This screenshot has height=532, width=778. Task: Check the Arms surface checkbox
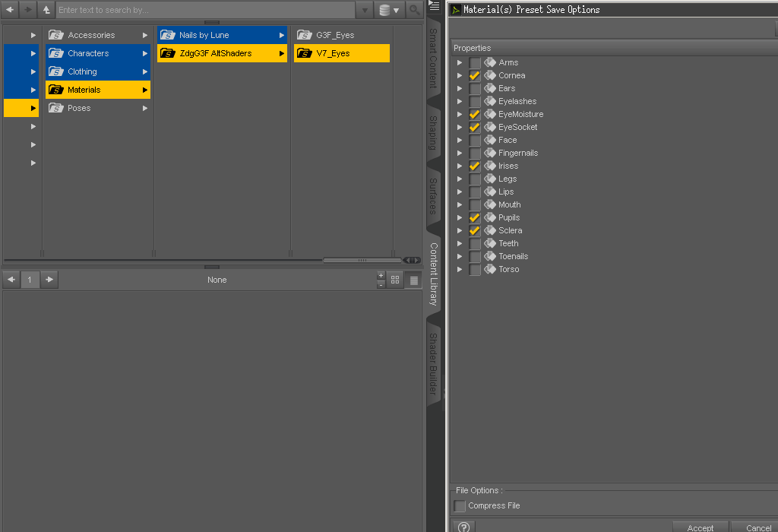coord(475,62)
